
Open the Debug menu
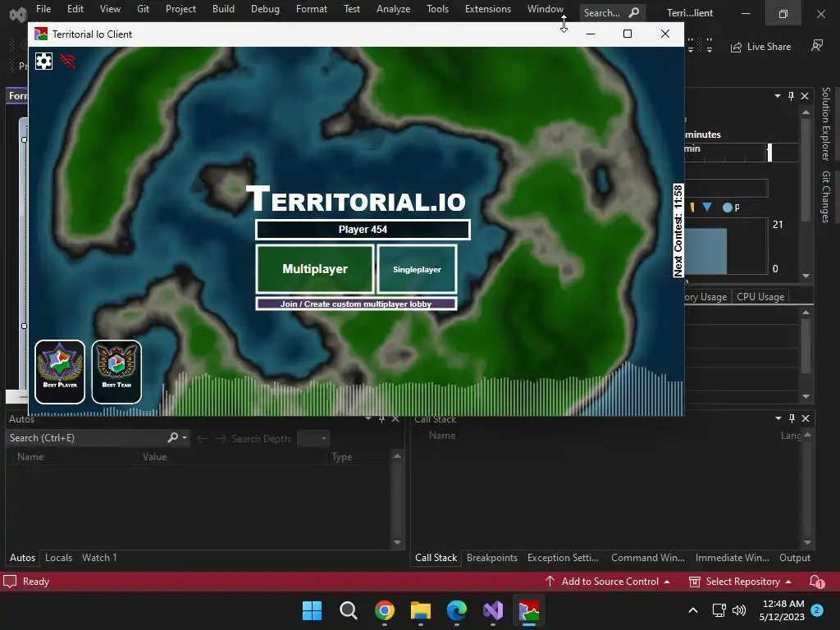(265, 9)
